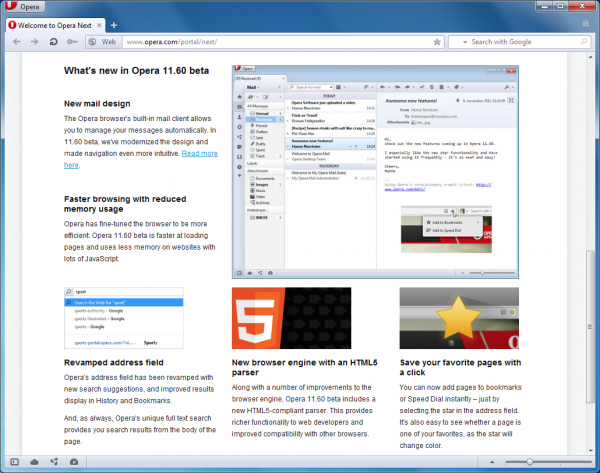The image size is (600, 473).
Task: Click the Revamped address field heading
Action: [x=114, y=362]
